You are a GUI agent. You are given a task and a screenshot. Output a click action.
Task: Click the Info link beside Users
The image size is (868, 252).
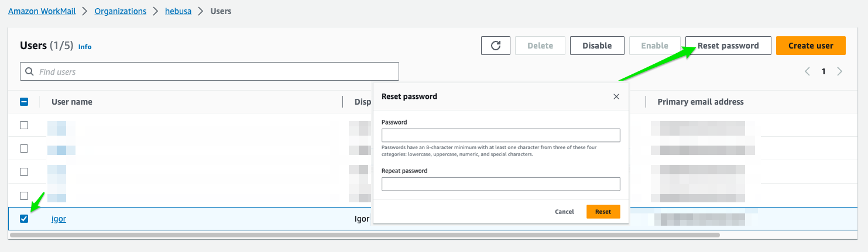85,47
